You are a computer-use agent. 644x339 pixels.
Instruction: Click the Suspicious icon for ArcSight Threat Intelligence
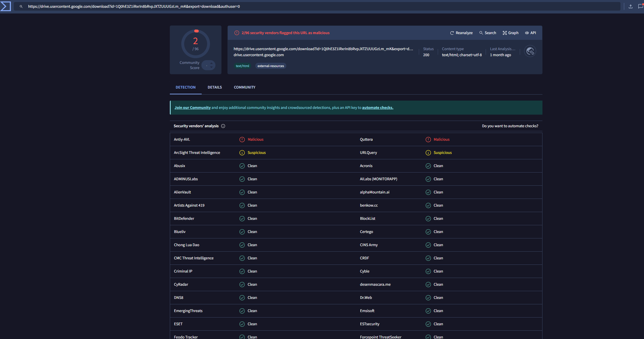click(242, 153)
